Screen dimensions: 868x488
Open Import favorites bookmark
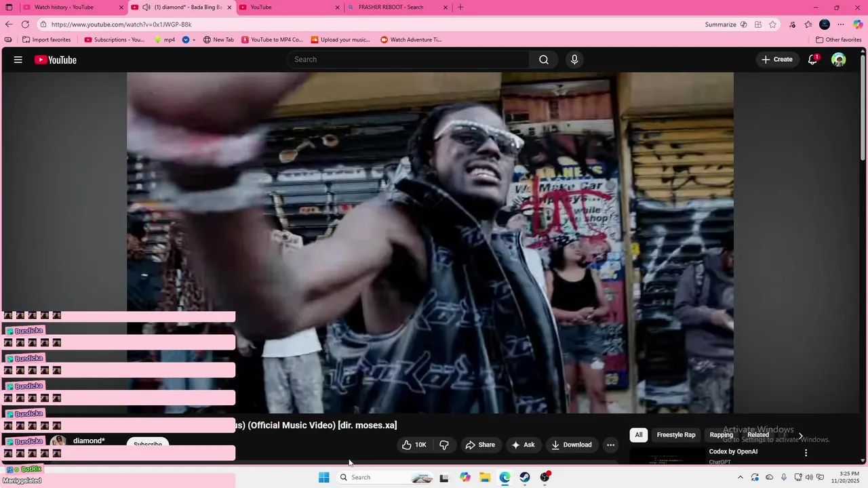coord(47,39)
